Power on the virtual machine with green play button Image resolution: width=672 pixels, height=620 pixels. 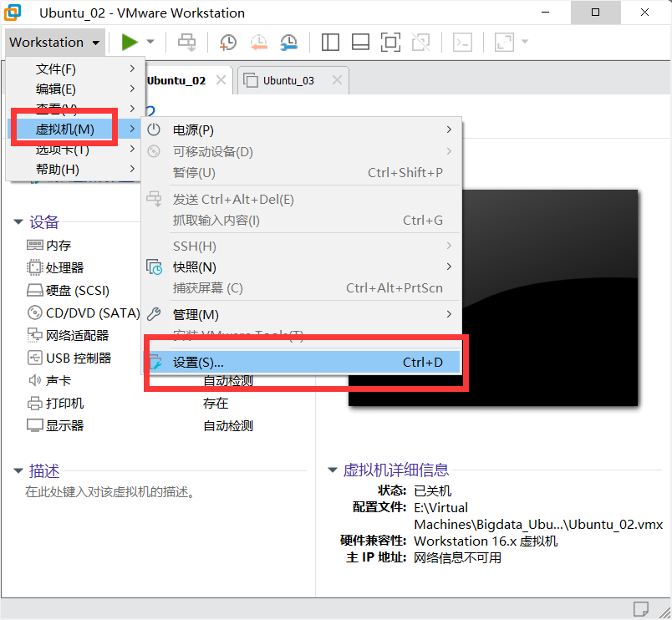coord(129,42)
